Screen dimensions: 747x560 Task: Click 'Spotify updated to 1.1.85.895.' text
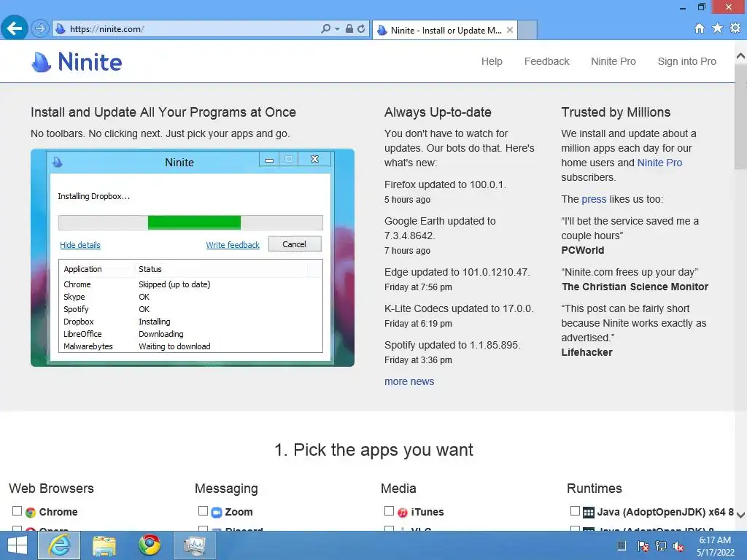point(452,345)
